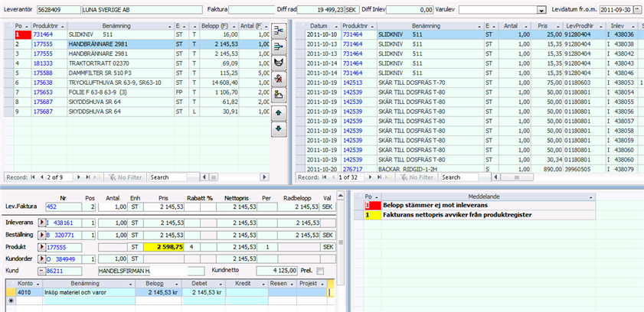Expand the Produktnr column filter in left grid
644x312 pixels.
click(62, 25)
